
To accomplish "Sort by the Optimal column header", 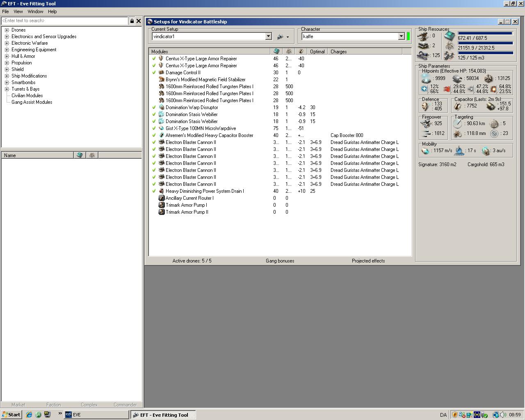I will 317,52.
